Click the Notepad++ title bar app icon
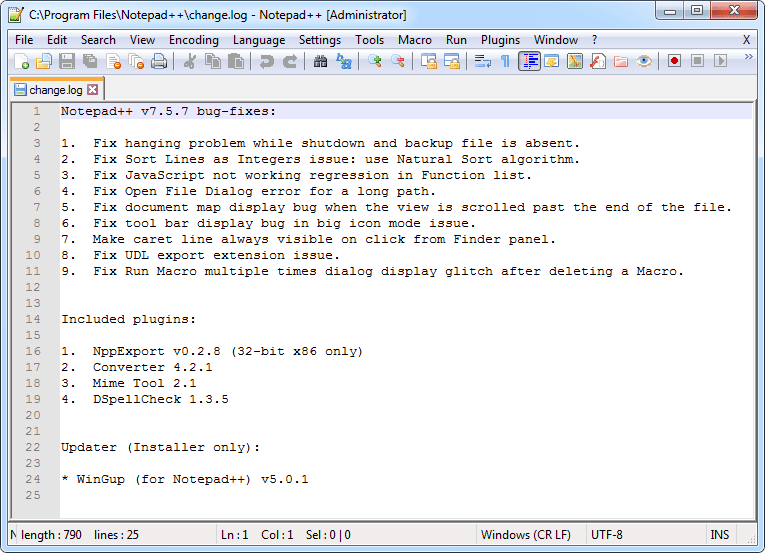 (x=16, y=15)
